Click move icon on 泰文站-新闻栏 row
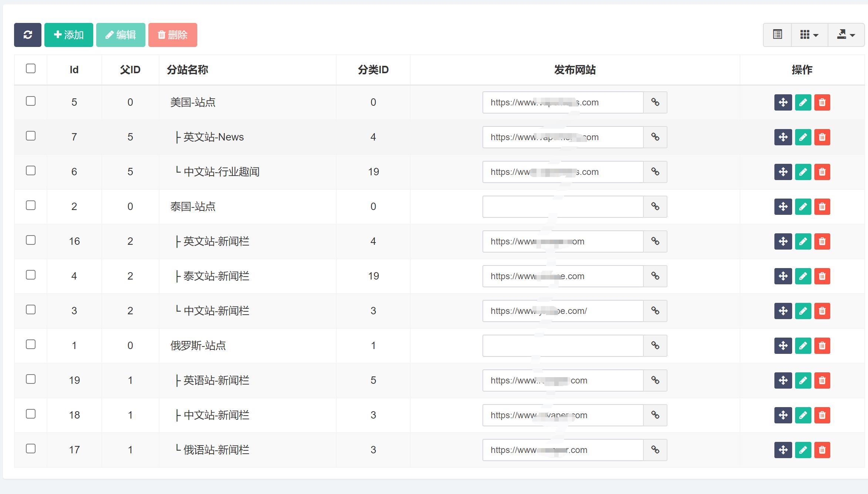 (783, 276)
